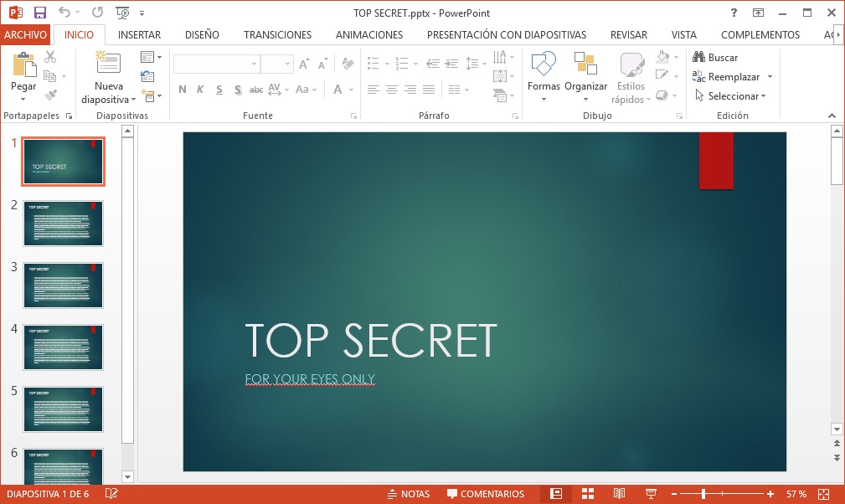845x504 pixels.
Task: Fit slide to current window icon
Action: point(824,494)
